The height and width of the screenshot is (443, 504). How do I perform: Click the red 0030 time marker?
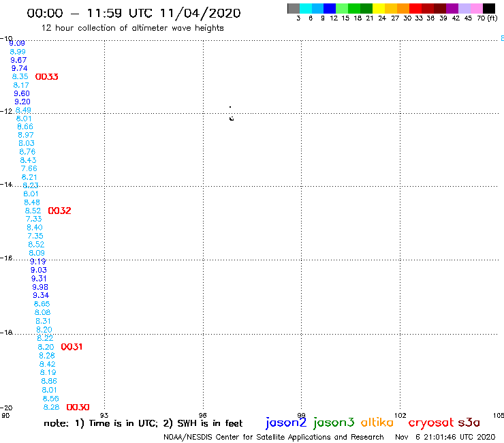click(x=78, y=408)
